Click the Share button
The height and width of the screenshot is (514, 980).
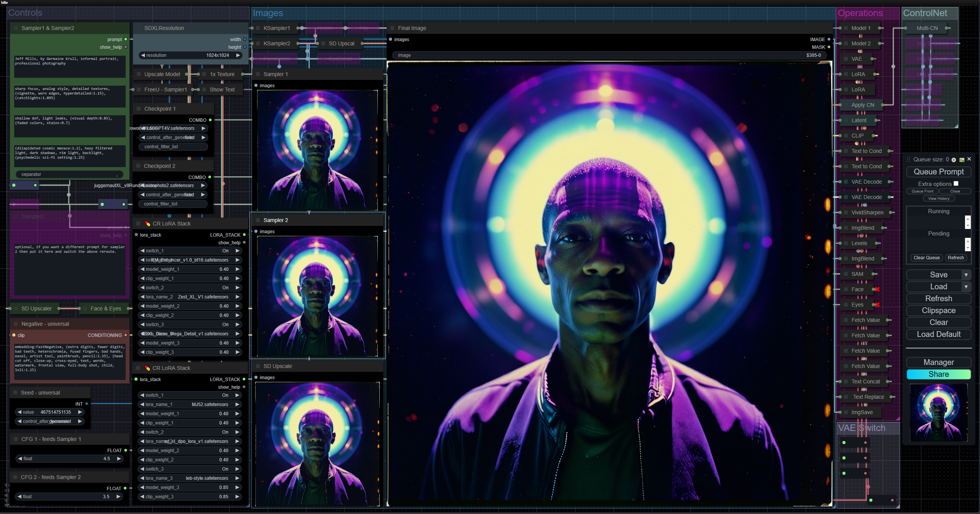pos(939,374)
